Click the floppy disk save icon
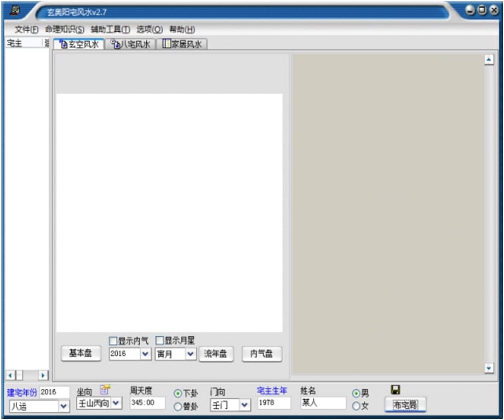The height and width of the screenshot is (420, 504). (x=396, y=390)
